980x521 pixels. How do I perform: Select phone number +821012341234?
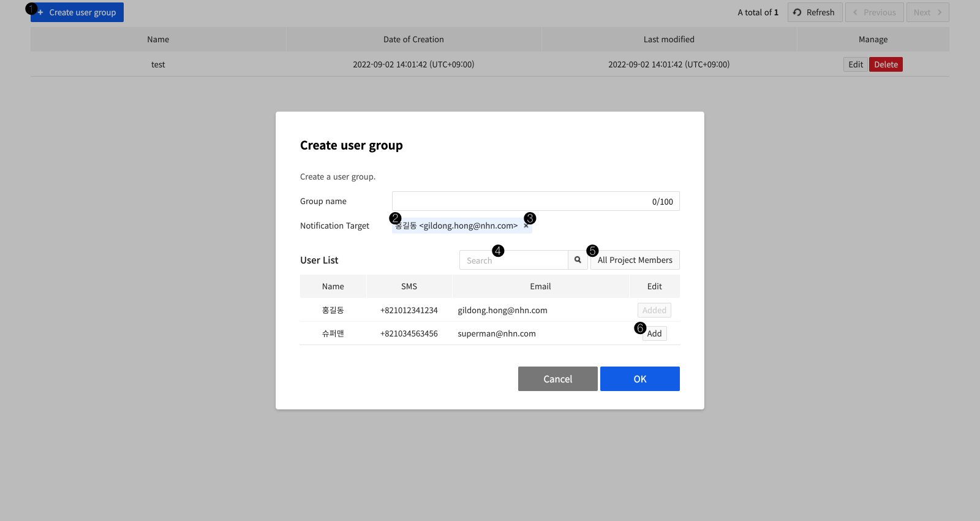coord(409,310)
